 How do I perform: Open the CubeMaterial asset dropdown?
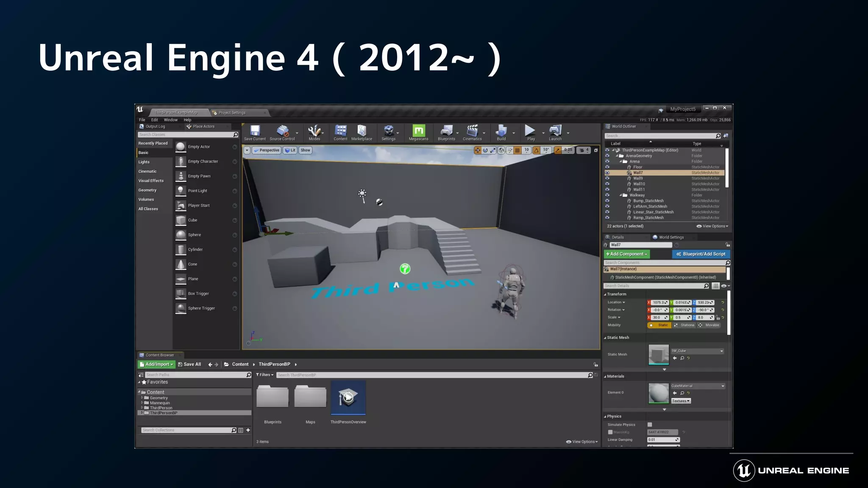698,386
